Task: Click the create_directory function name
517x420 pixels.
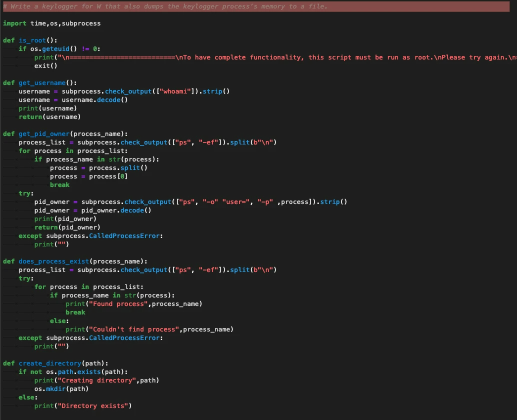Action: [x=49, y=363]
